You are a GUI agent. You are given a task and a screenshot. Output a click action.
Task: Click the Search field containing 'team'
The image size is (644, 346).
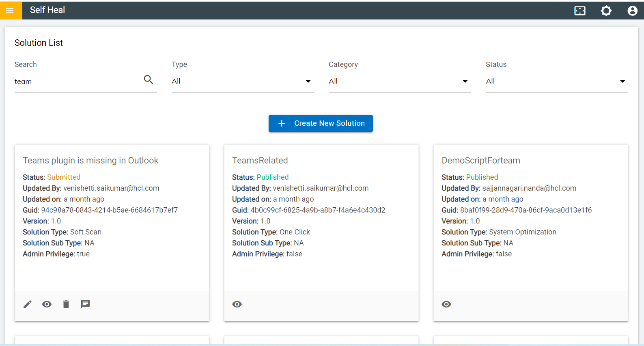(x=77, y=82)
